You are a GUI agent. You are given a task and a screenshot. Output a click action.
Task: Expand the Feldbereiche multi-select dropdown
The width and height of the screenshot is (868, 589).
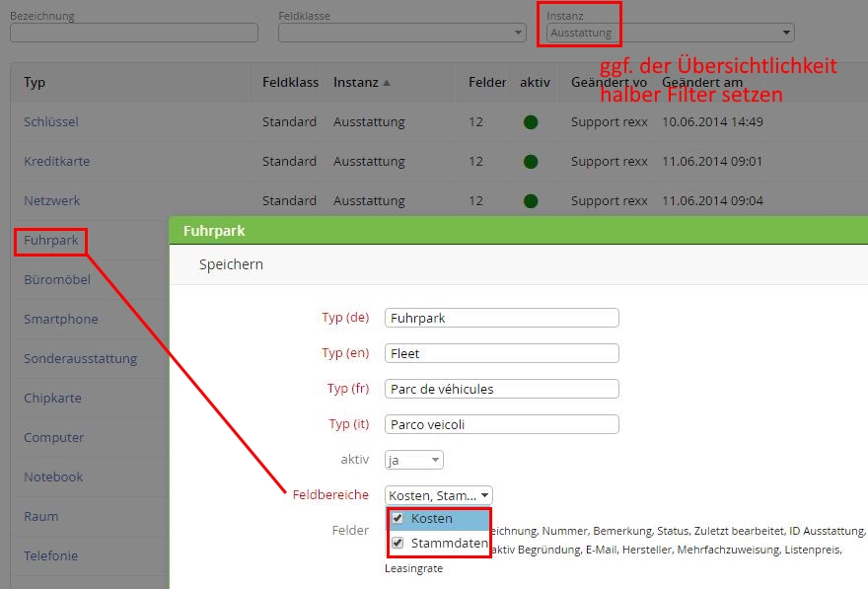[438, 495]
